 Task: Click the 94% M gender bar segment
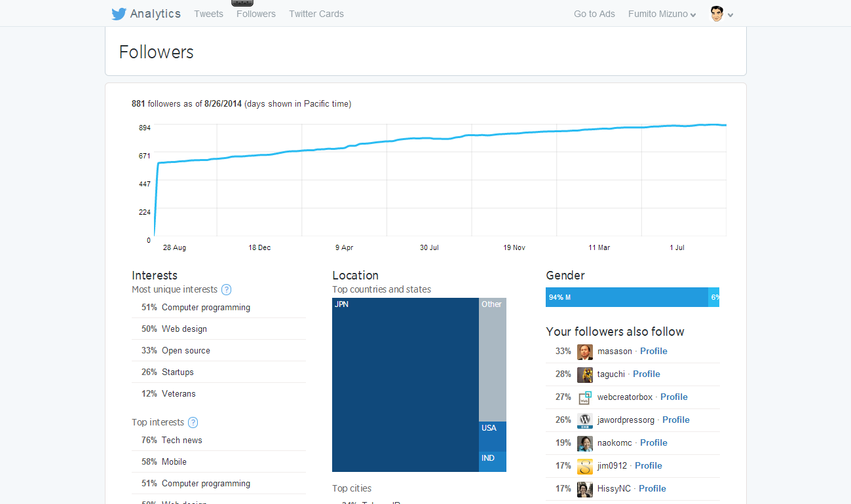tap(627, 297)
